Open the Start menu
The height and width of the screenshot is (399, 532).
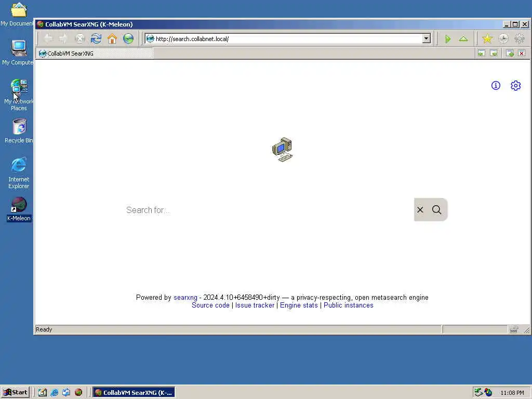point(15,393)
